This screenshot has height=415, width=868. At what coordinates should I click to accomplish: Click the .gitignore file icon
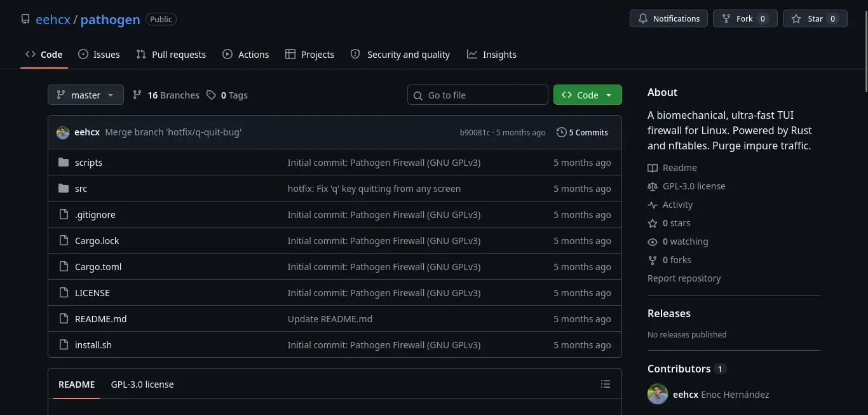(64, 215)
